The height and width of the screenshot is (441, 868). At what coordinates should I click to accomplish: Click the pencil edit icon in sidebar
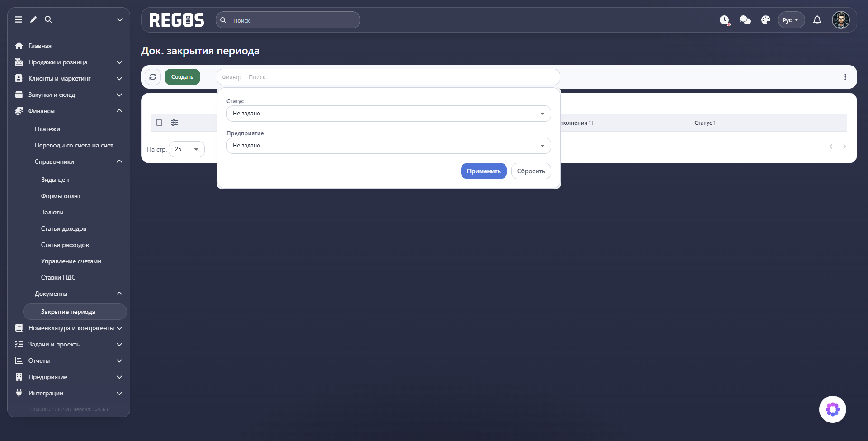point(33,19)
